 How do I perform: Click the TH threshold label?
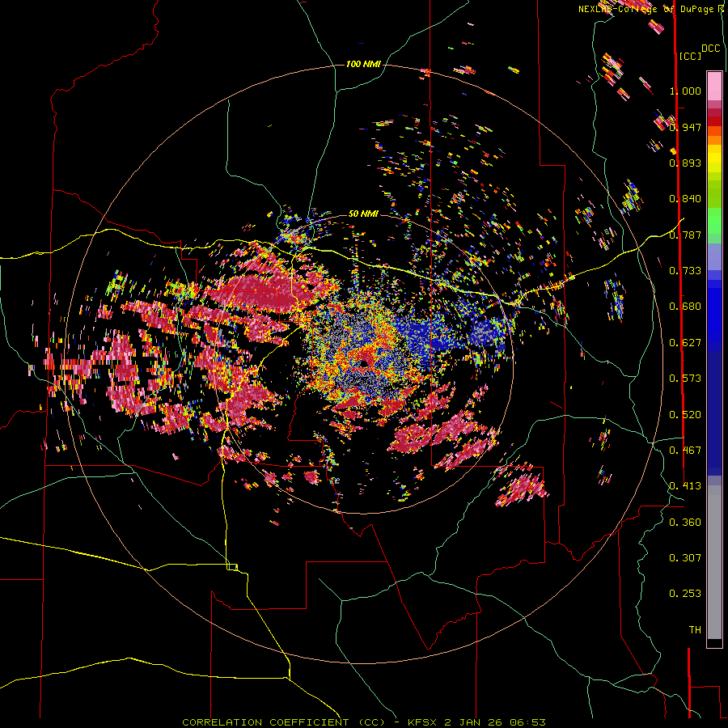coord(695,630)
